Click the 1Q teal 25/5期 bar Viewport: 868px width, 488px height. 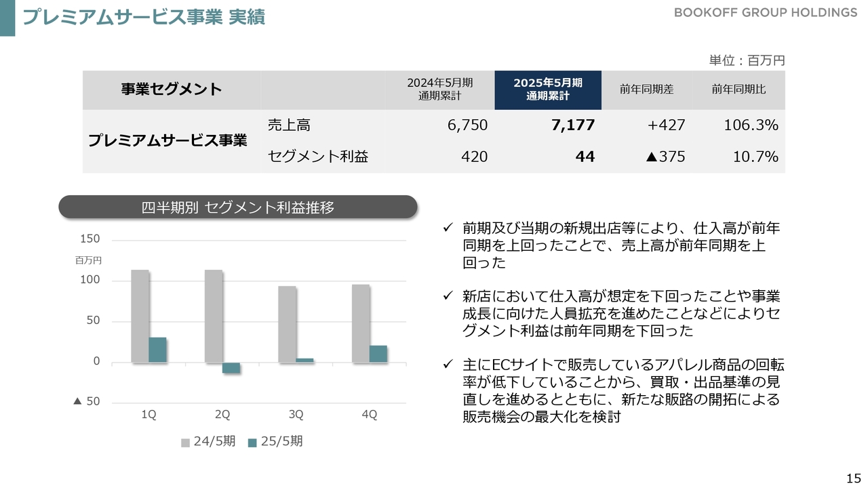pos(157,350)
